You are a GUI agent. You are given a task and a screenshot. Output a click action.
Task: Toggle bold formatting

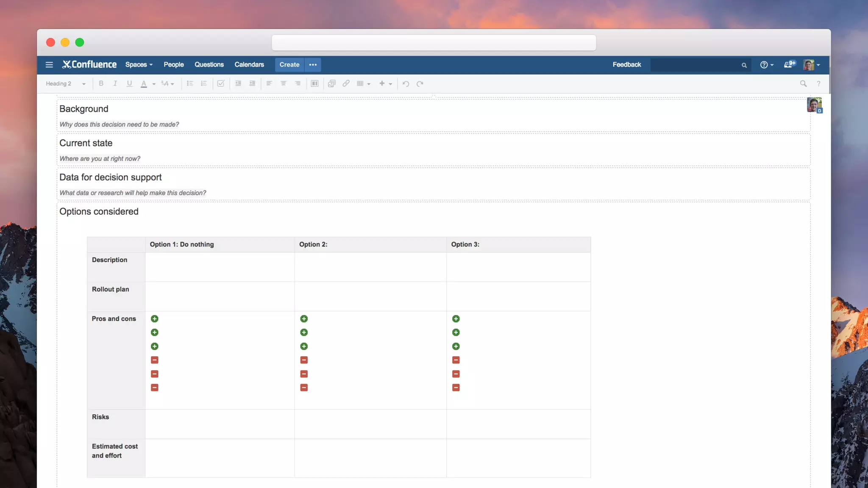(x=101, y=83)
